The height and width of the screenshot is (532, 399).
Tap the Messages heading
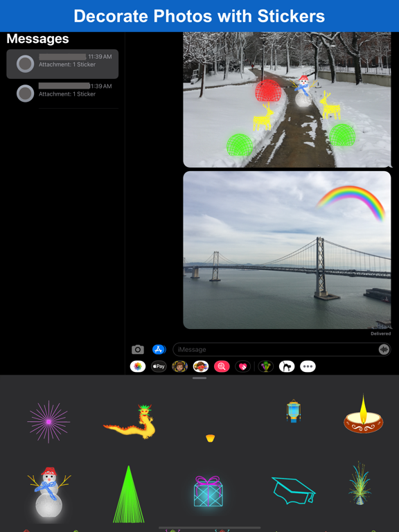coord(37,39)
